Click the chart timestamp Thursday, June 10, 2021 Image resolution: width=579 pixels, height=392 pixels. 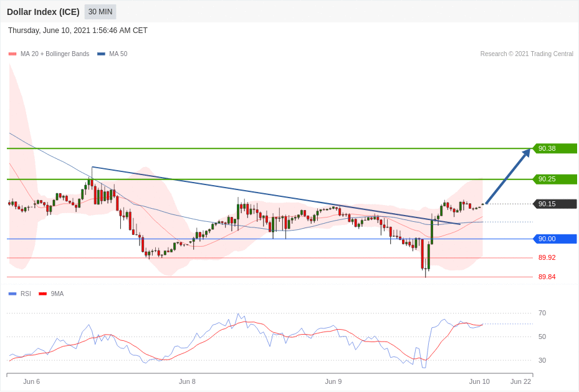coord(78,31)
